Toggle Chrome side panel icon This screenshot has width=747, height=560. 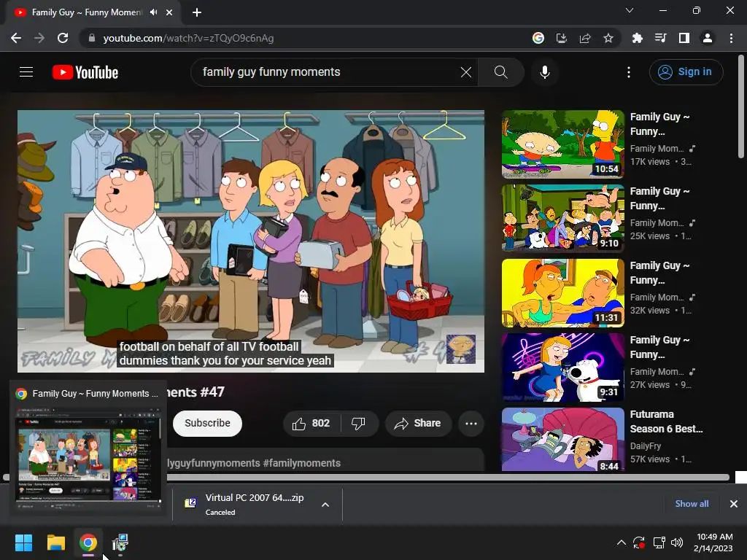[x=684, y=38]
